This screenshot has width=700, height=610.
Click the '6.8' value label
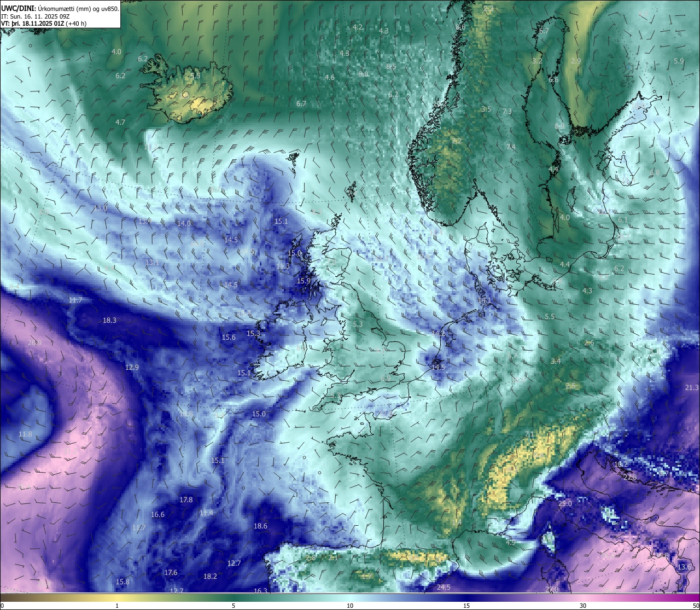coord(655,173)
